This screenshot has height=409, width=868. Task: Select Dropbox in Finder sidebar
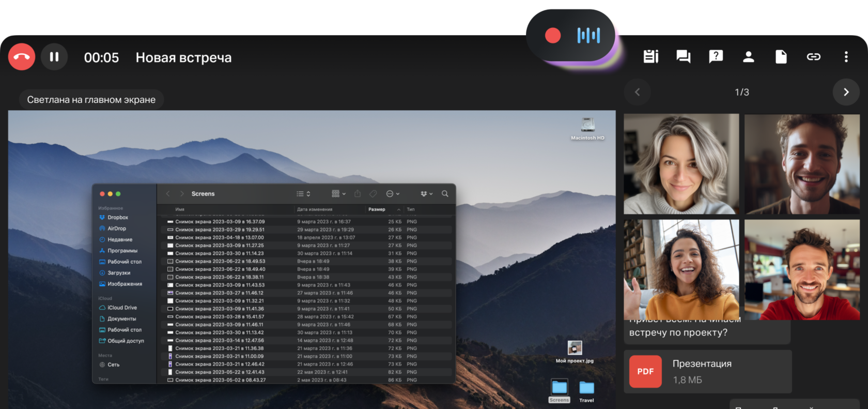pyautogui.click(x=117, y=218)
